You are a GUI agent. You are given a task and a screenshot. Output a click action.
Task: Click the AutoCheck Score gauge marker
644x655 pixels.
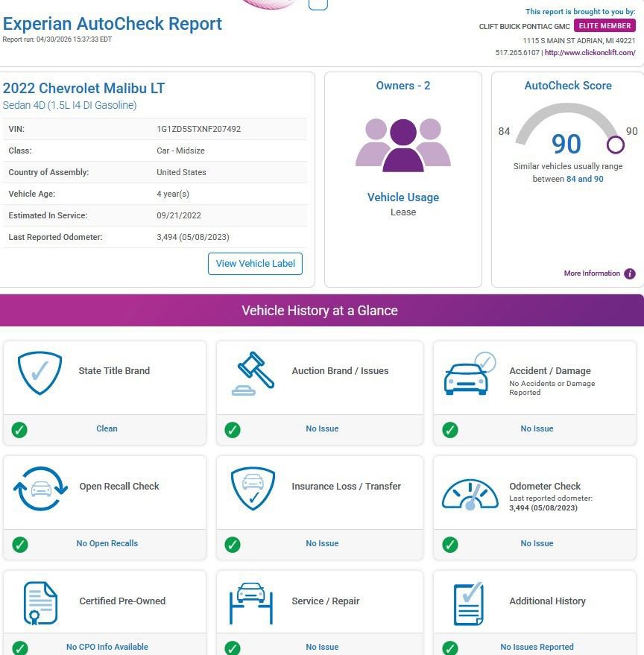click(615, 145)
